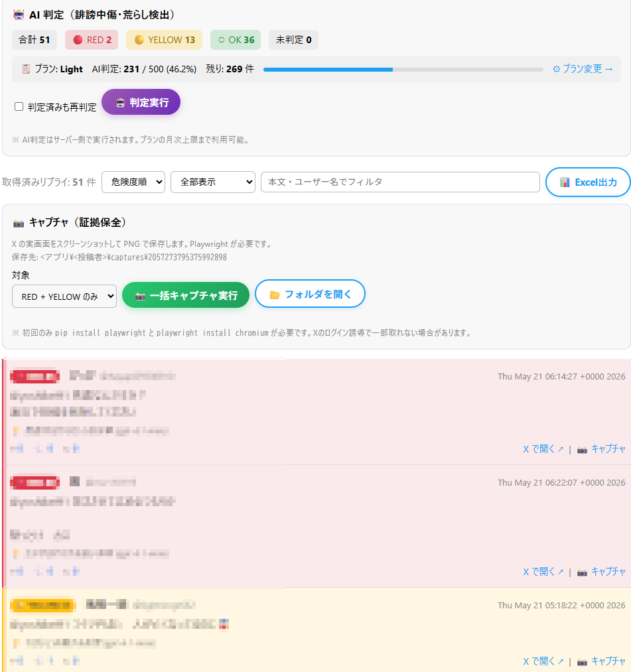Viewport: 631px width, 672px height.
Task: Open the 危険度順 sort dropdown
Action: [x=133, y=182]
